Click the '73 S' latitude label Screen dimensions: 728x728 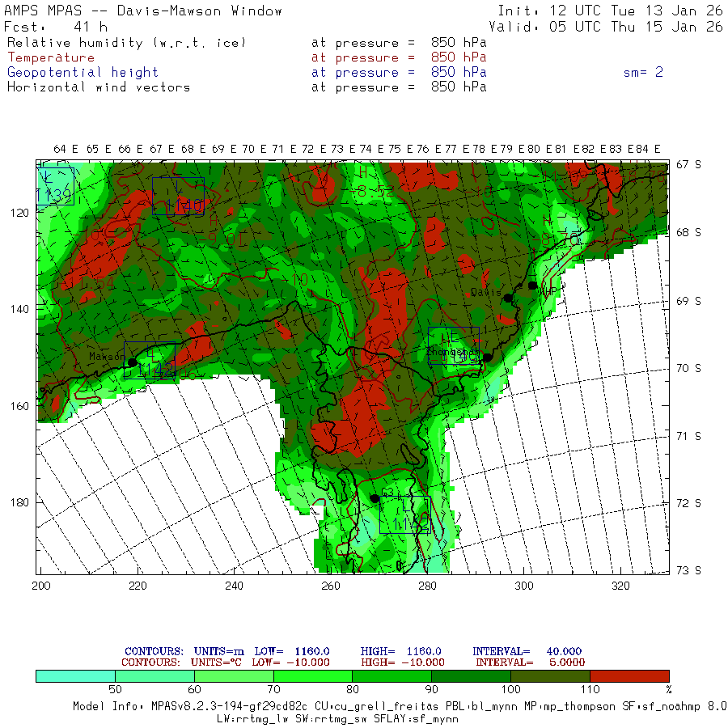688,570
